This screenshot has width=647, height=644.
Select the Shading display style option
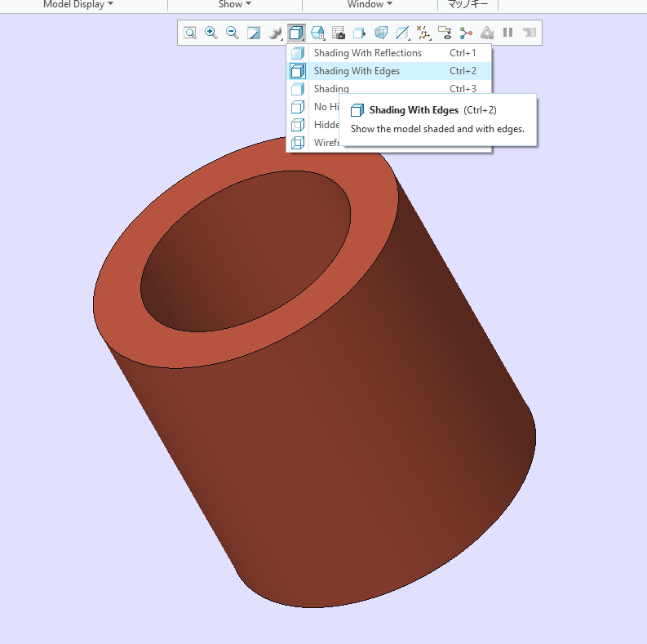pyautogui.click(x=331, y=89)
